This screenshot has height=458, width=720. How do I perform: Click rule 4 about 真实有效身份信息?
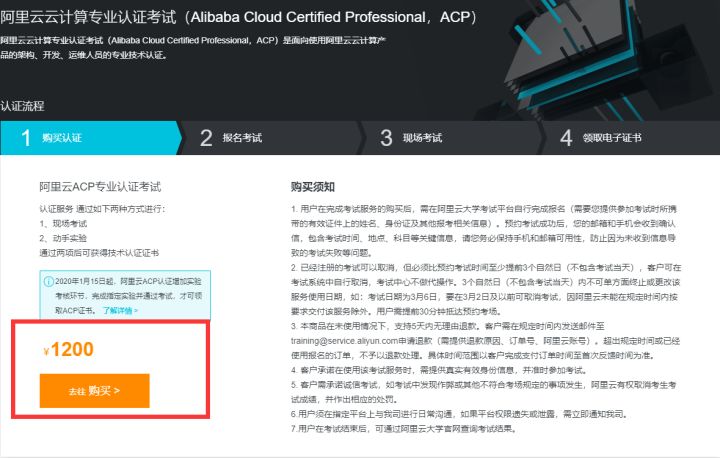439,370
